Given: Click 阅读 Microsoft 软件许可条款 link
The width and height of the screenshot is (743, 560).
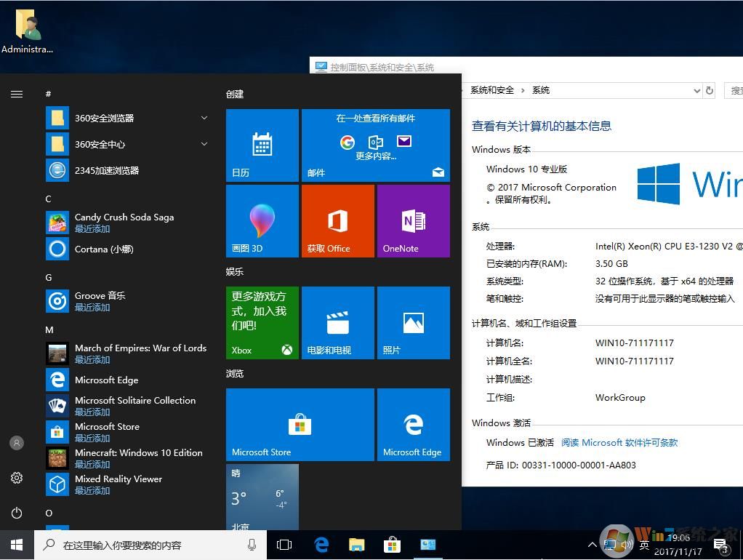Looking at the screenshot, I should [x=619, y=442].
